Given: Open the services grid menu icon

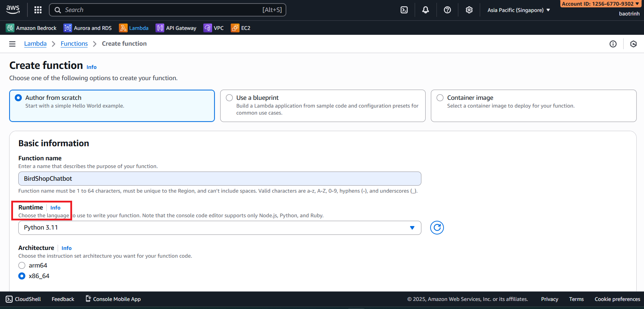Looking at the screenshot, I should pos(38,10).
